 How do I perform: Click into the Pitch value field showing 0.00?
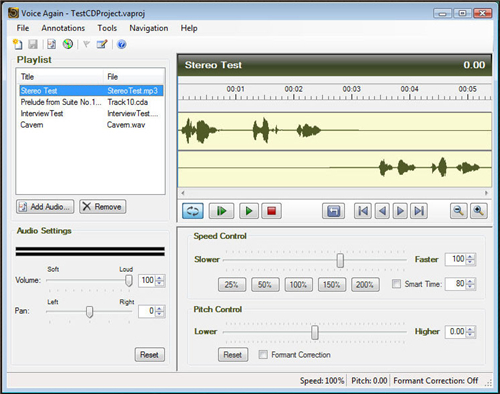456,332
